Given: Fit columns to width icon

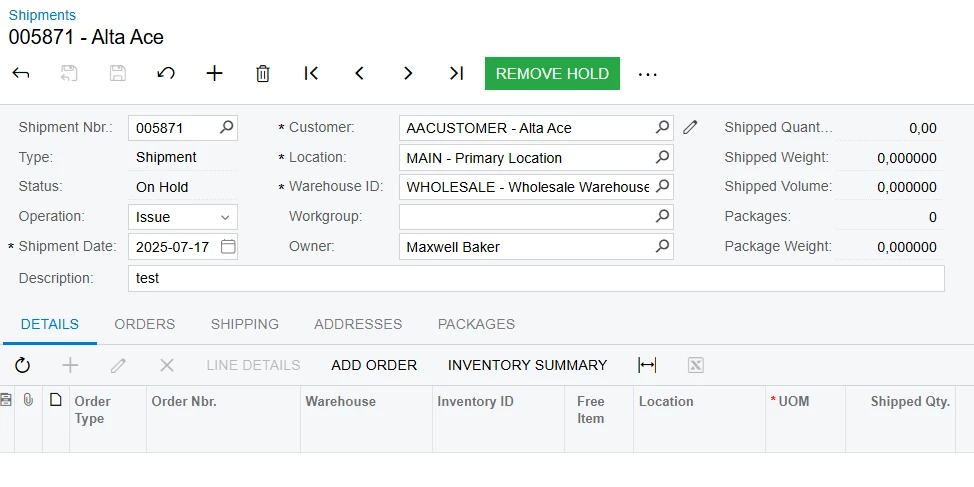Looking at the screenshot, I should click(647, 365).
